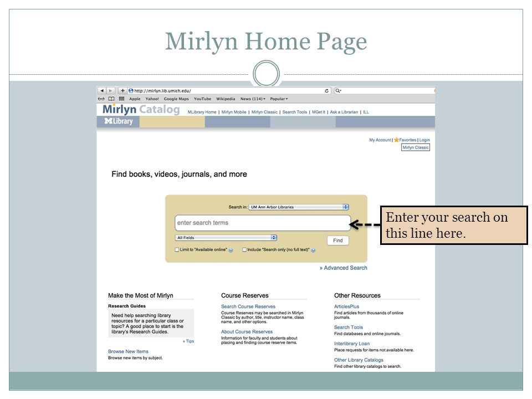Click the Other Resources heading

[x=357, y=295]
